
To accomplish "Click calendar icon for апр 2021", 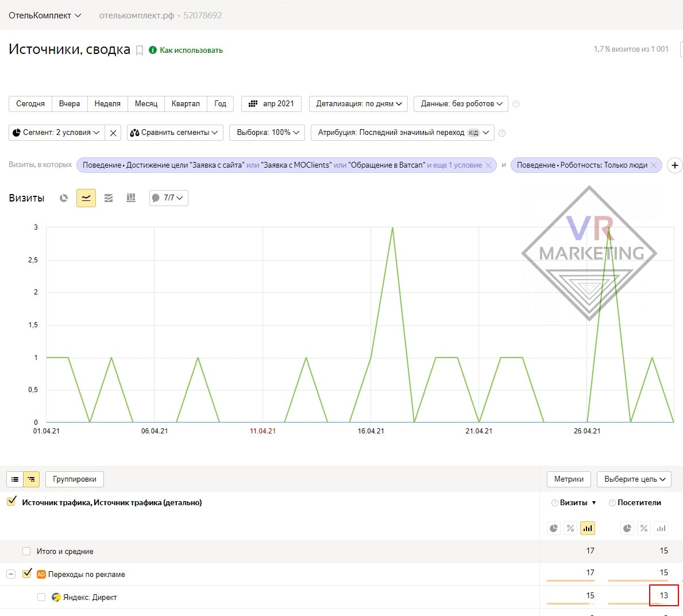I will [x=253, y=104].
